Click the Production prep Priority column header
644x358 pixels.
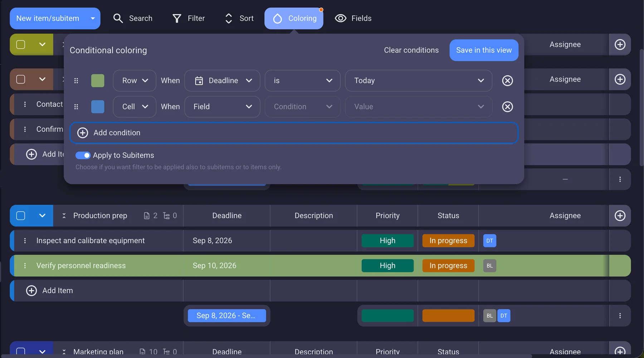tap(387, 216)
